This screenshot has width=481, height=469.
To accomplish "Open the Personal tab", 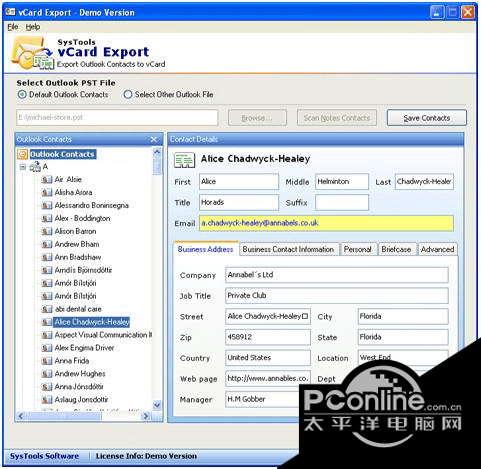I will (x=358, y=249).
